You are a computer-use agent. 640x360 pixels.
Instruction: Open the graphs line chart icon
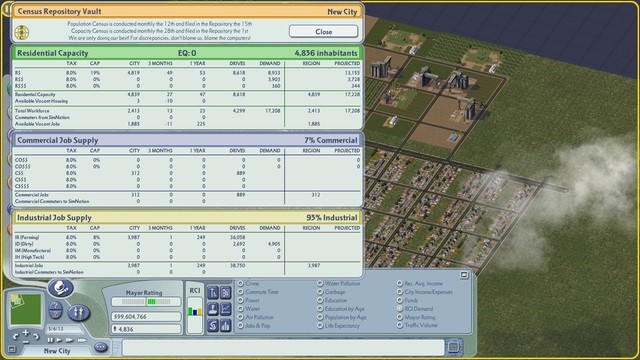[226, 309]
